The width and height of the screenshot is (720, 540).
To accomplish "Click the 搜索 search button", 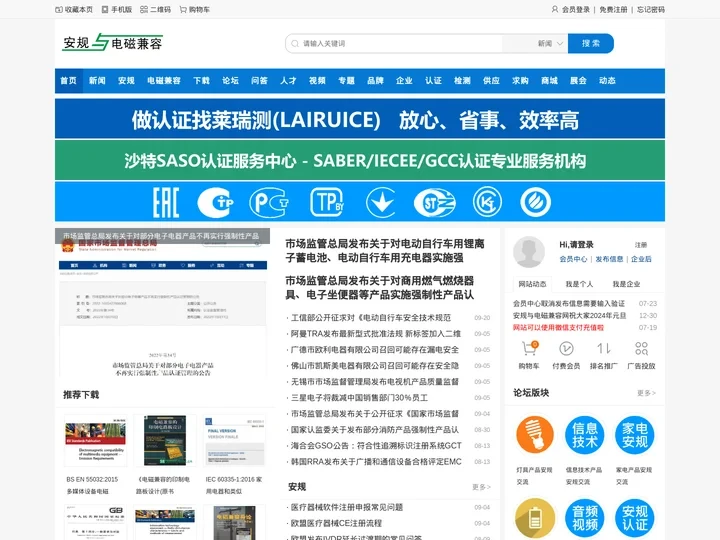I will pos(591,44).
